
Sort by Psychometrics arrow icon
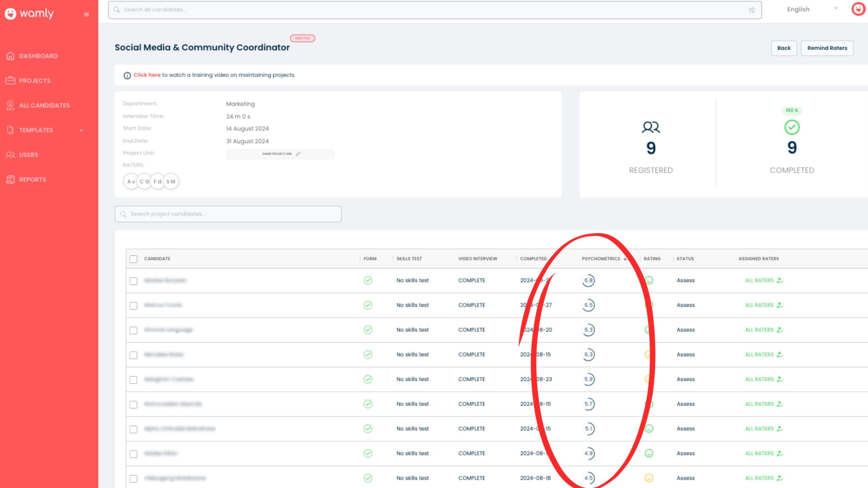tap(625, 259)
